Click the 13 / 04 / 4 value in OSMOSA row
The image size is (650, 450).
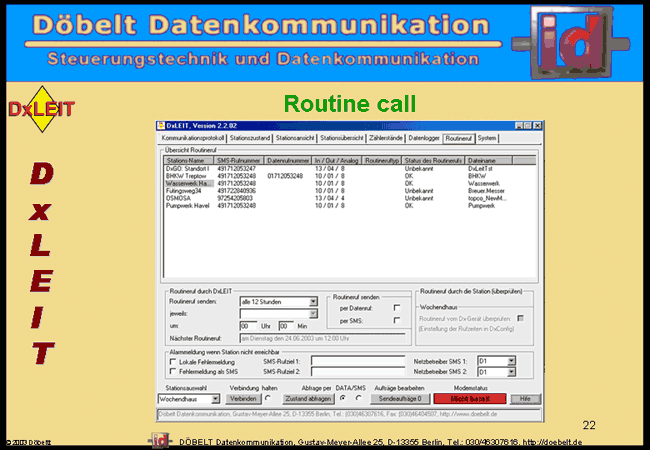pos(330,198)
